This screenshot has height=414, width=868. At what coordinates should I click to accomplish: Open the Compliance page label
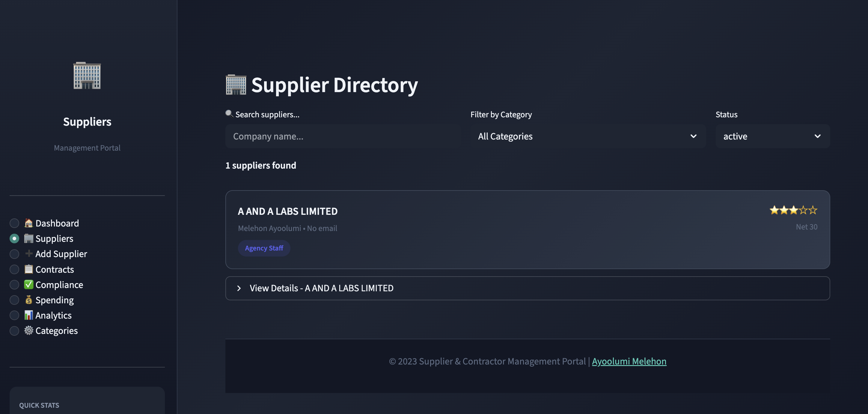click(59, 285)
